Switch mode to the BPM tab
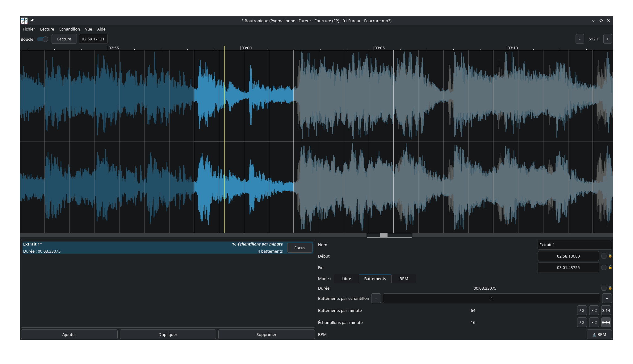The height and width of the screenshot is (364, 633). 404,279
